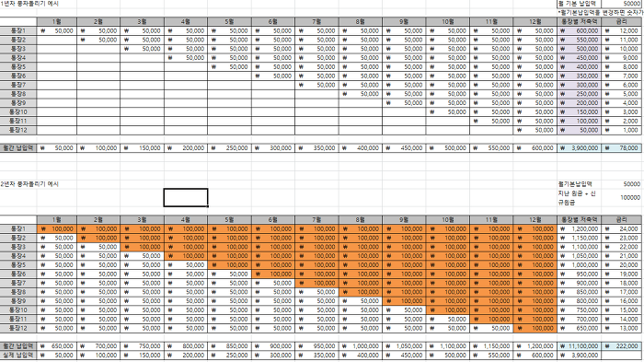
Task: Click the '12월' header in the second-year table
Action: click(535, 220)
